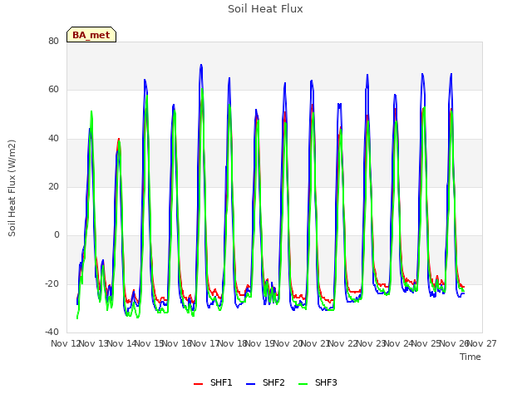532x399 pixels.
Task: Click the blue SHF2 legend color marker
Action: [250, 384]
